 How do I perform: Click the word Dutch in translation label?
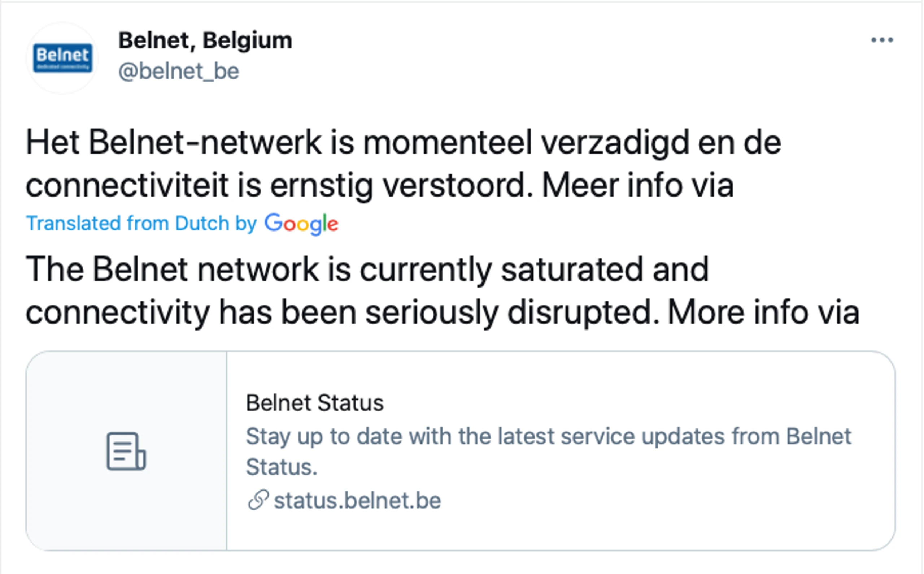202,223
